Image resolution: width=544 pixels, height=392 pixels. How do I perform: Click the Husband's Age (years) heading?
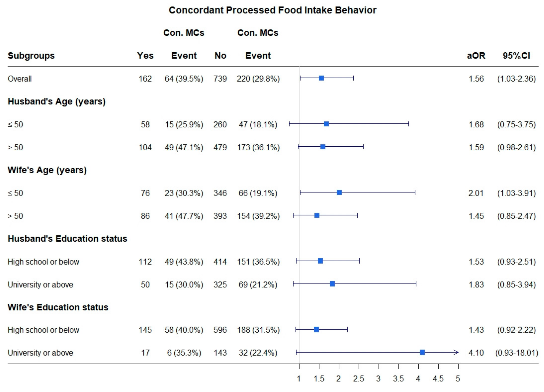[57, 101]
